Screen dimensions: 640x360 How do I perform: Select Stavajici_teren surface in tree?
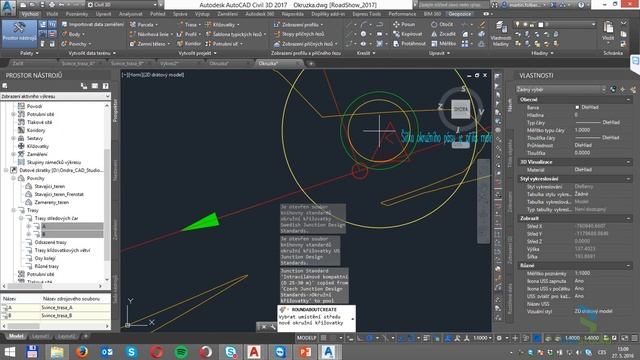click(x=49, y=186)
